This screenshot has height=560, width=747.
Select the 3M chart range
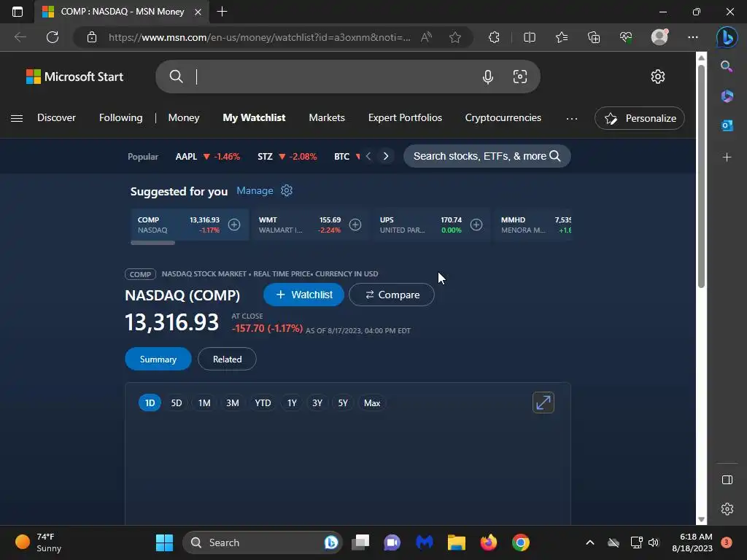coord(233,402)
